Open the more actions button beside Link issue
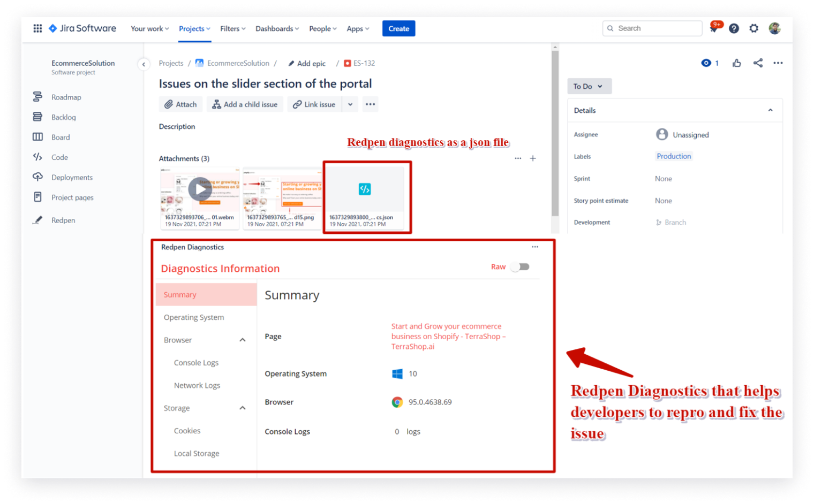The width and height of the screenshot is (814, 504). coord(370,104)
